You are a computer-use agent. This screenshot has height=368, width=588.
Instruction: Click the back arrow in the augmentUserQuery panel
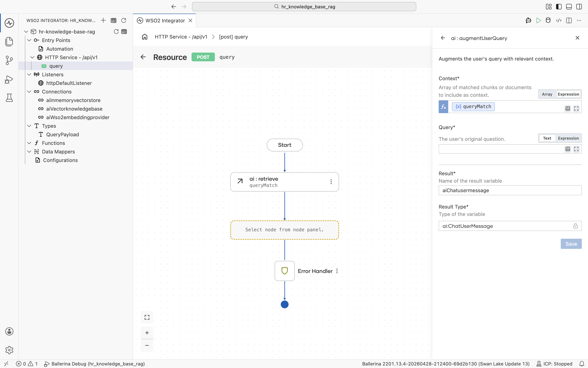pyautogui.click(x=443, y=38)
